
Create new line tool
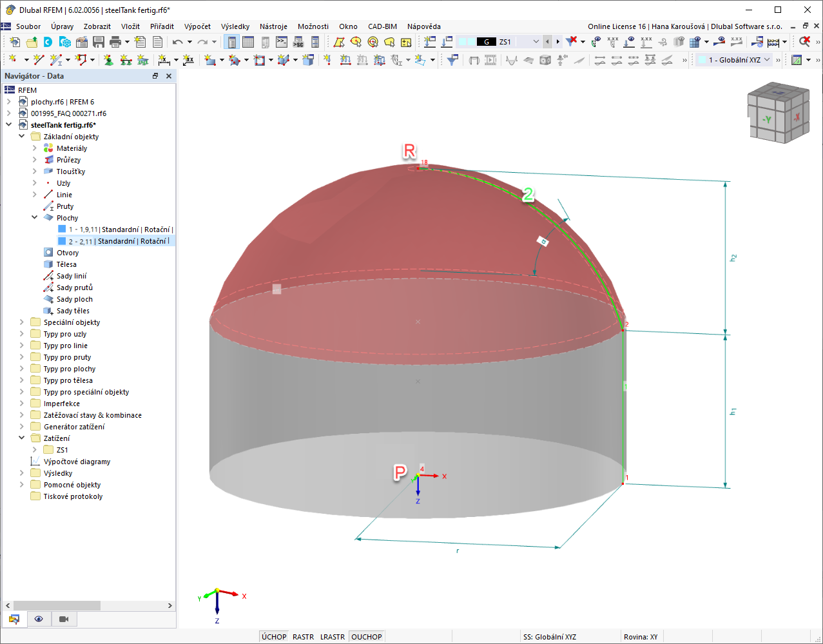coord(39,59)
